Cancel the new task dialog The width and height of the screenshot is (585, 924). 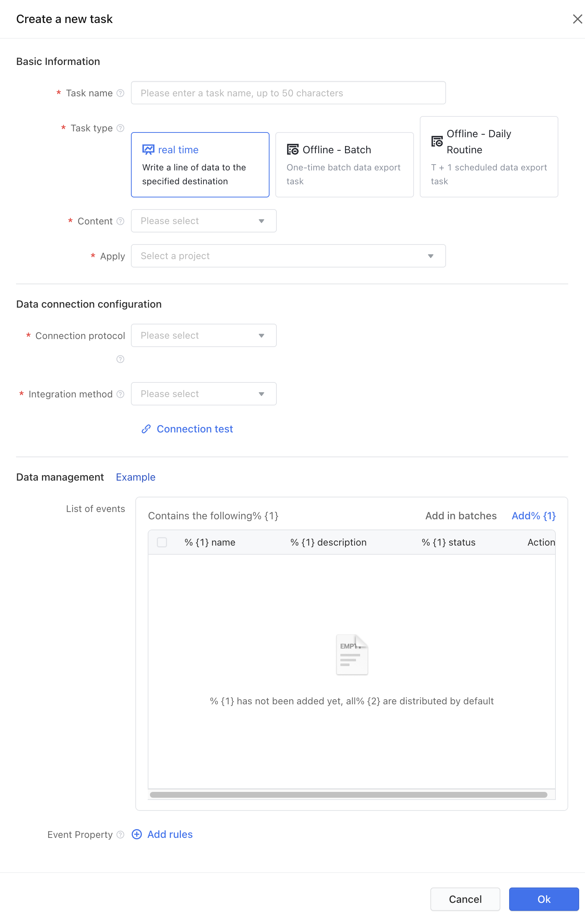tap(465, 899)
